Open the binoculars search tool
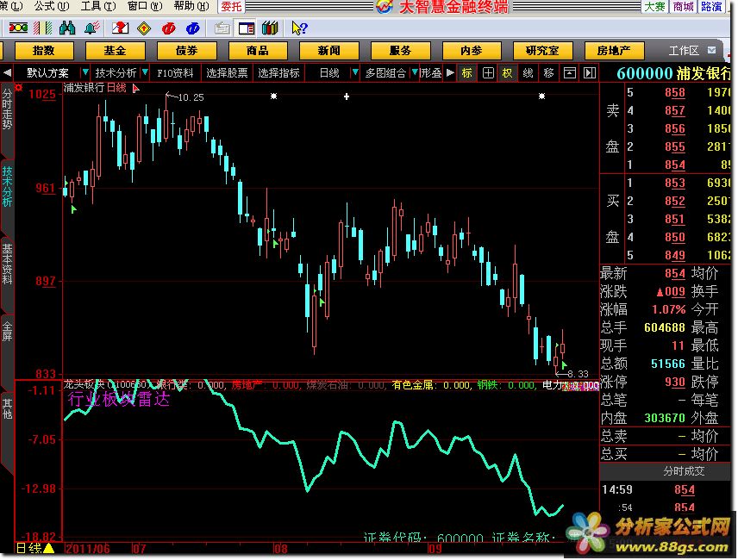 click(x=67, y=28)
